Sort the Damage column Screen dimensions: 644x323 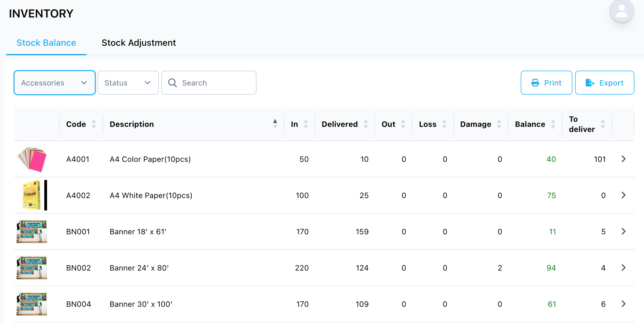(x=499, y=124)
